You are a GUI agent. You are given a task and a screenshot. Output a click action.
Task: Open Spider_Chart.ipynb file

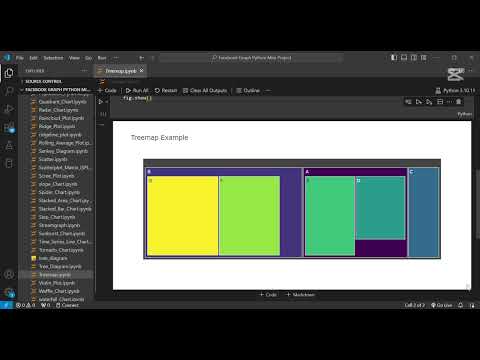point(59,192)
